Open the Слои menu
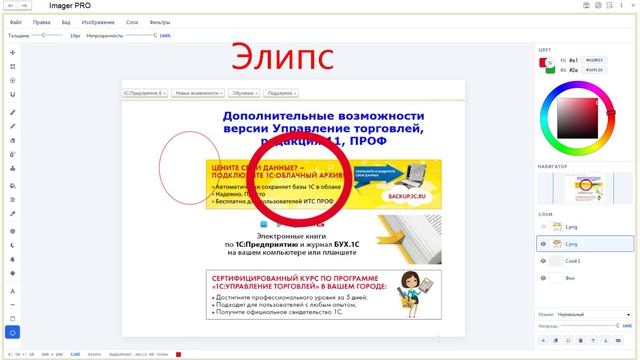The height and width of the screenshot is (360, 640). (132, 22)
